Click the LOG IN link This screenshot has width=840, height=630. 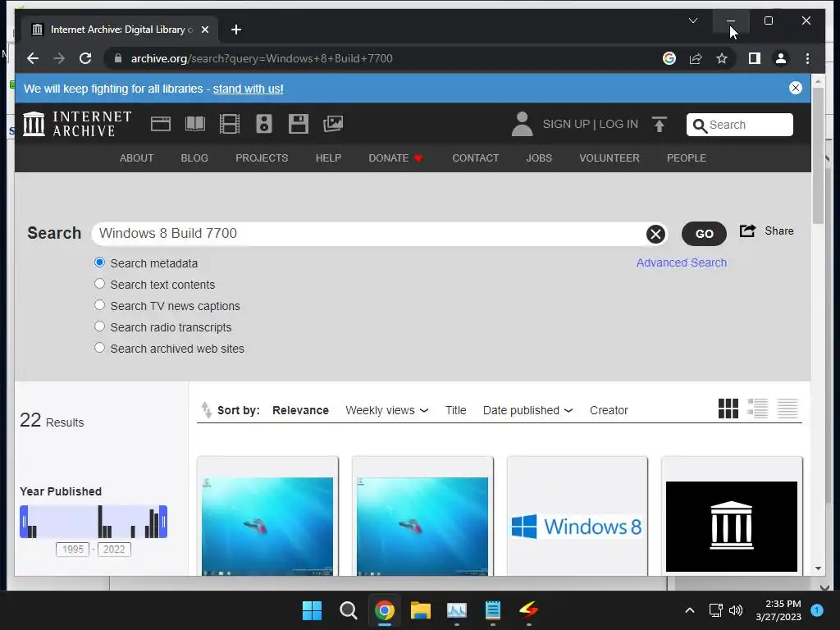point(619,124)
